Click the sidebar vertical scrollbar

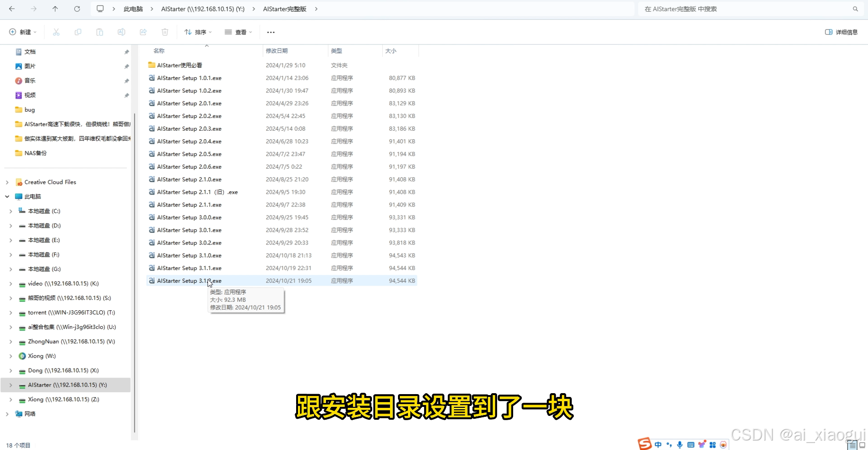pyautogui.click(x=135, y=272)
